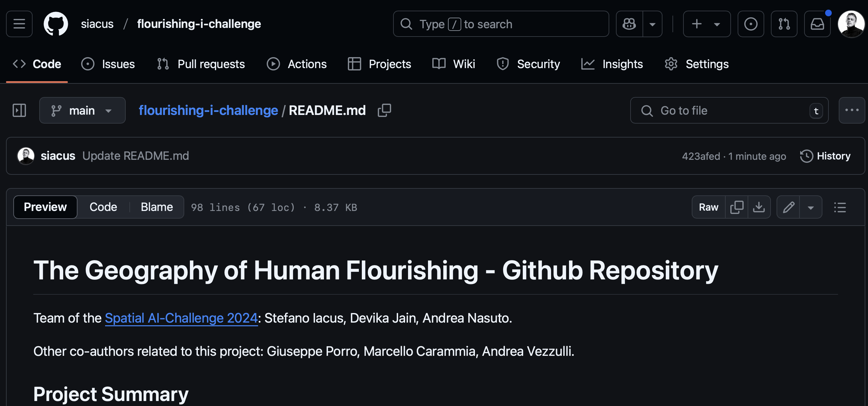Edit README.md with the pencil icon
Screen dimensions: 868x406
tap(789, 207)
